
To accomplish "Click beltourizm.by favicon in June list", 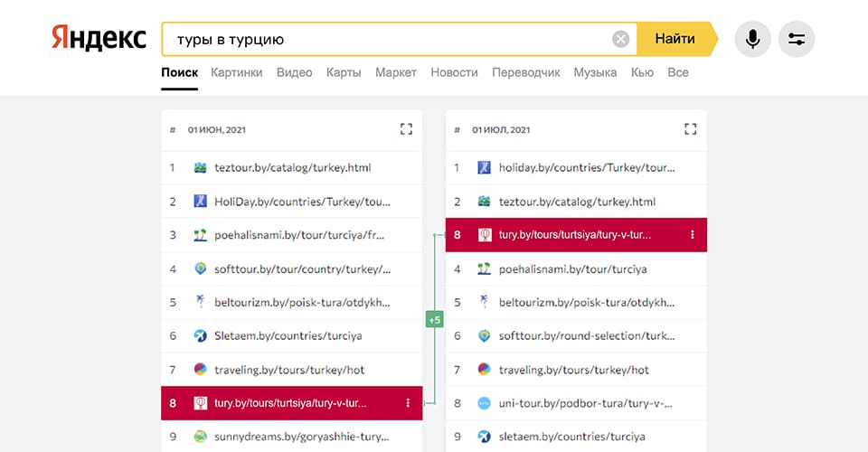I will (201, 302).
